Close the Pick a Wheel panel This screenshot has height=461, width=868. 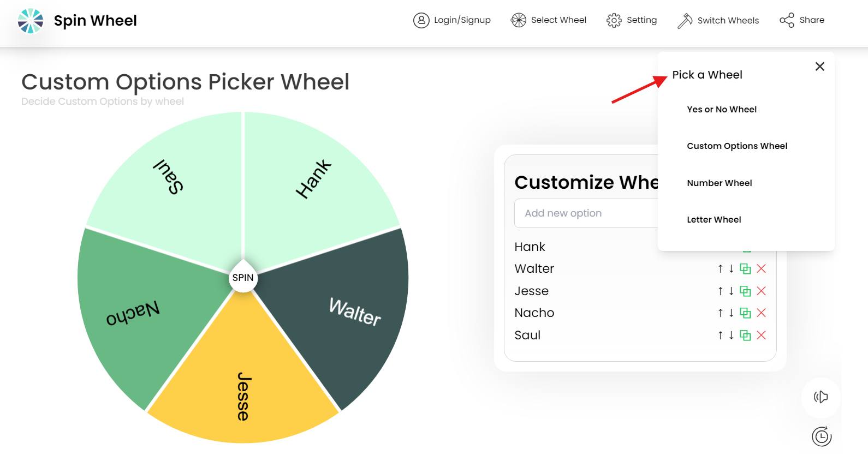coord(819,66)
